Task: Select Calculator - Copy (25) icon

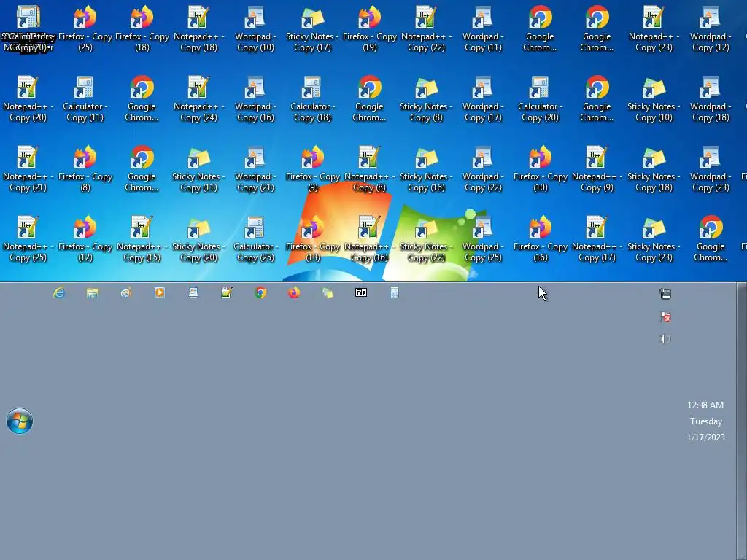Action: (255, 238)
